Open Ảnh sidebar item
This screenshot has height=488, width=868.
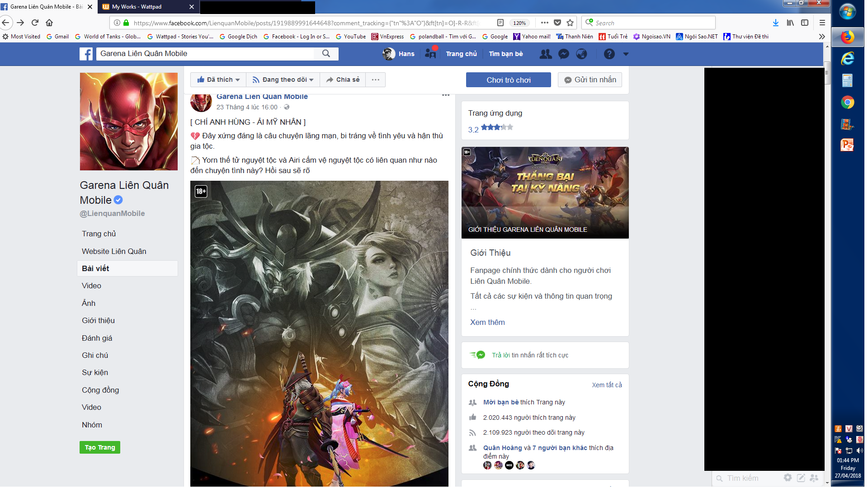(89, 303)
